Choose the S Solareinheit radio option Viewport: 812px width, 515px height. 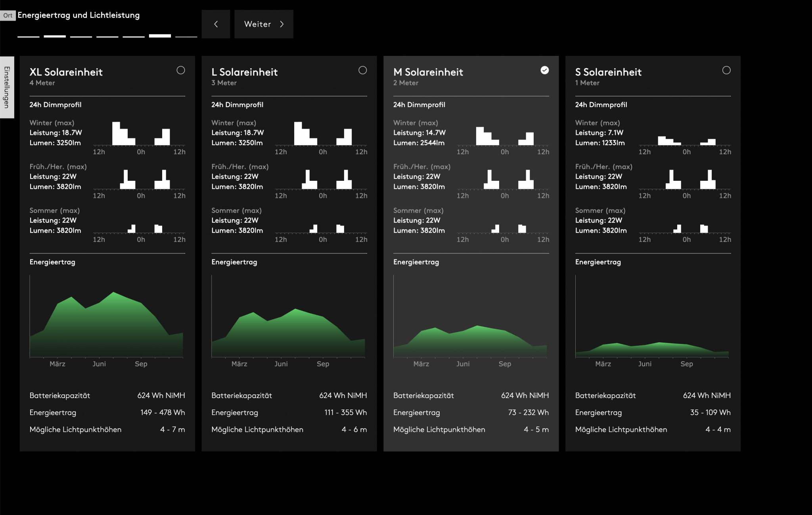726,70
